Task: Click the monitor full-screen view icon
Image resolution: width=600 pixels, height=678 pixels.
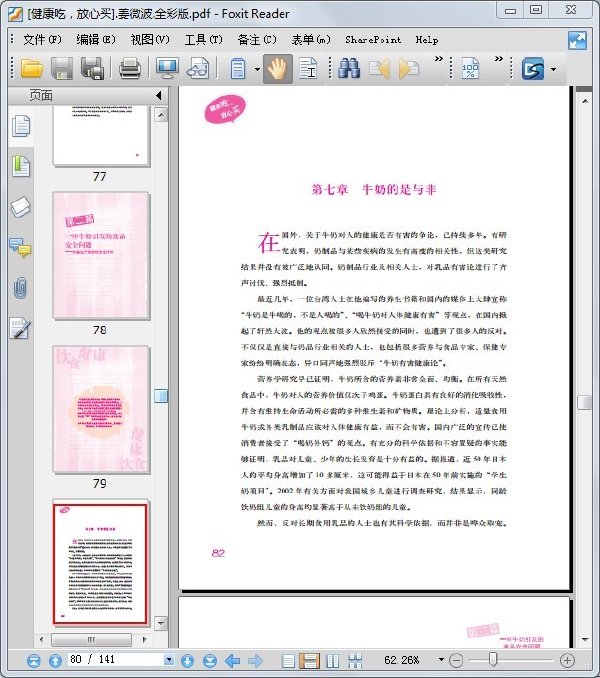Action: (x=167, y=69)
